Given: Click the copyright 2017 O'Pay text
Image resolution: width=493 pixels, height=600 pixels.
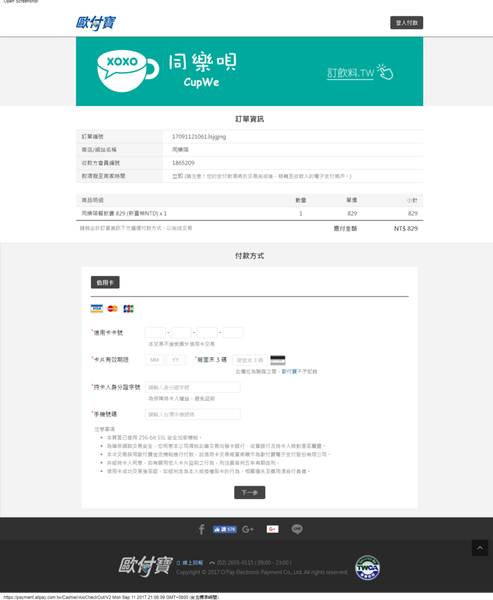Looking at the screenshot, I should coord(262,572).
